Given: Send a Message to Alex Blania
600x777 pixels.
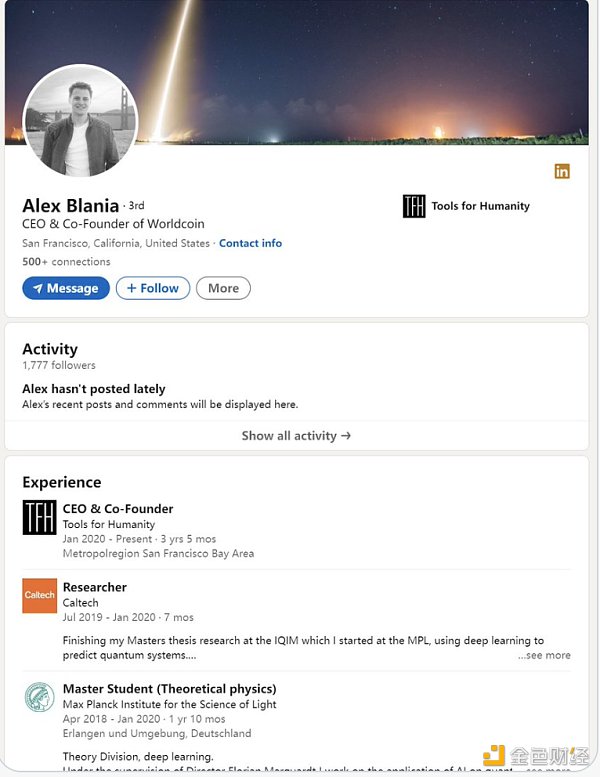Looking at the screenshot, I should (66, 288).
